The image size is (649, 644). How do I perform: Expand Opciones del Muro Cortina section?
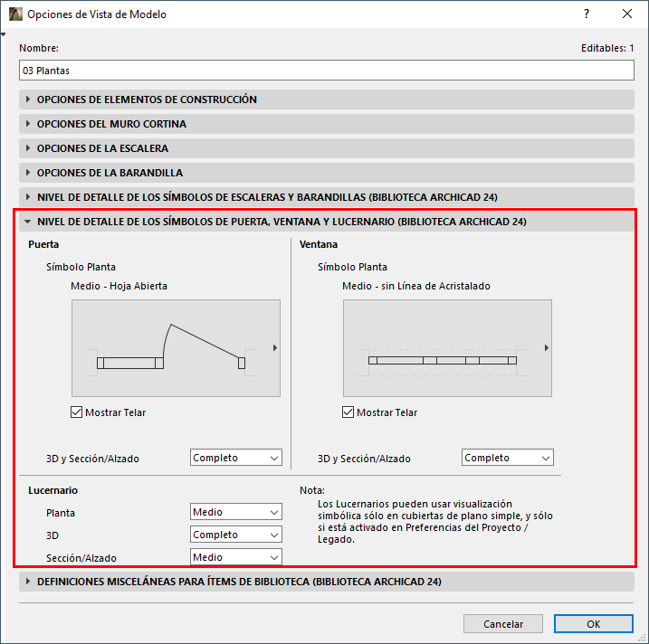point(326,124)
